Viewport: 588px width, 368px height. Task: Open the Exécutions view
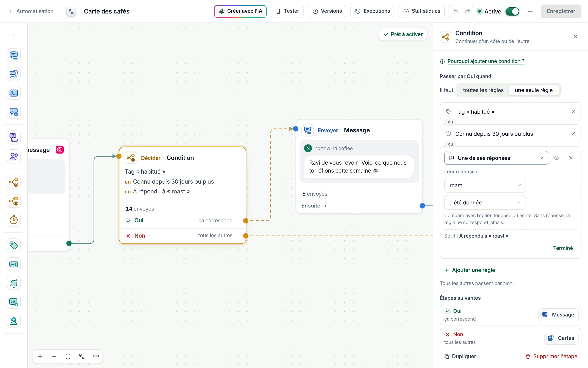tap(372, 11)
